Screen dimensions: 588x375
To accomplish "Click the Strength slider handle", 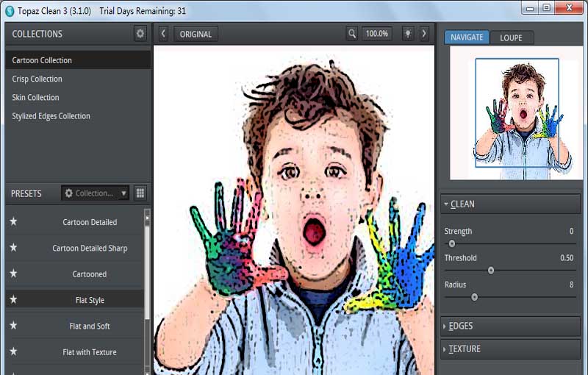I will (452, 244).
